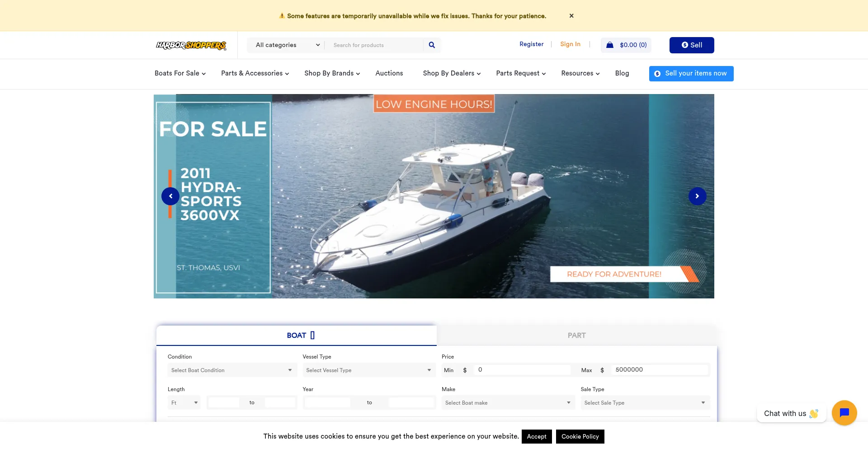The image size is (868, 449).
Task: Click the Harbor Shoppers logo
Action: (191, 45)
